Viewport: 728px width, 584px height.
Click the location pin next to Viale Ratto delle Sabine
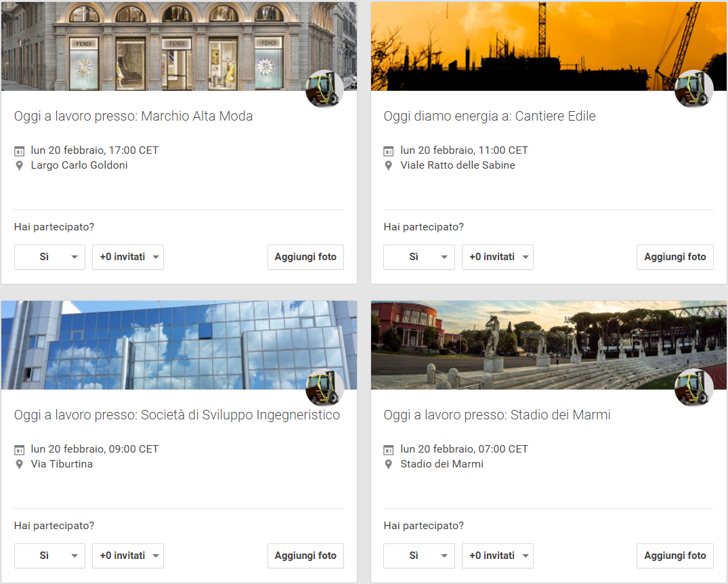(389, 166)
